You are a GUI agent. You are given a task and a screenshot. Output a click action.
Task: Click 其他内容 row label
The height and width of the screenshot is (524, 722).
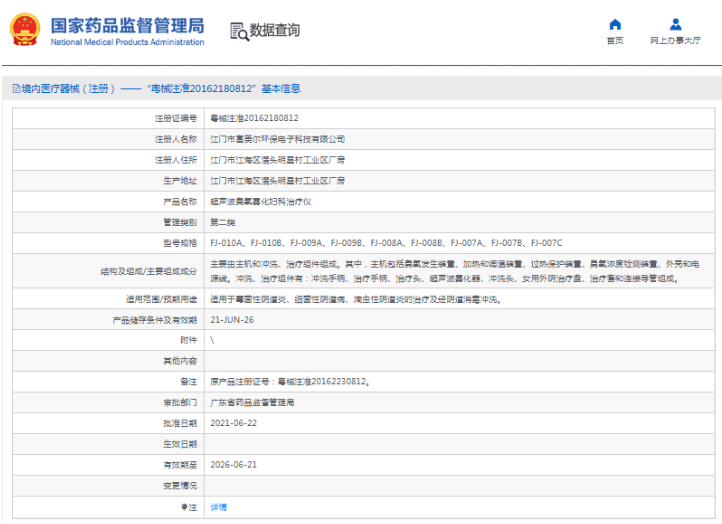(x=180, y=361)
